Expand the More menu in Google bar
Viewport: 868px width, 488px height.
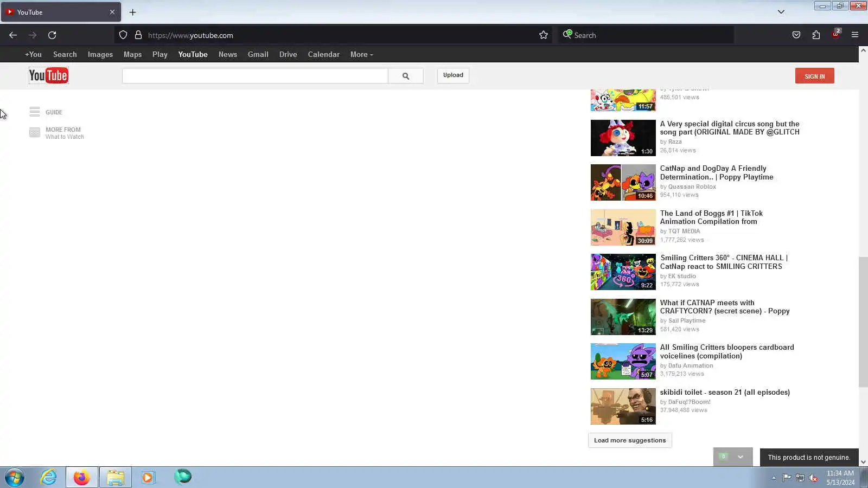(362, 54)
